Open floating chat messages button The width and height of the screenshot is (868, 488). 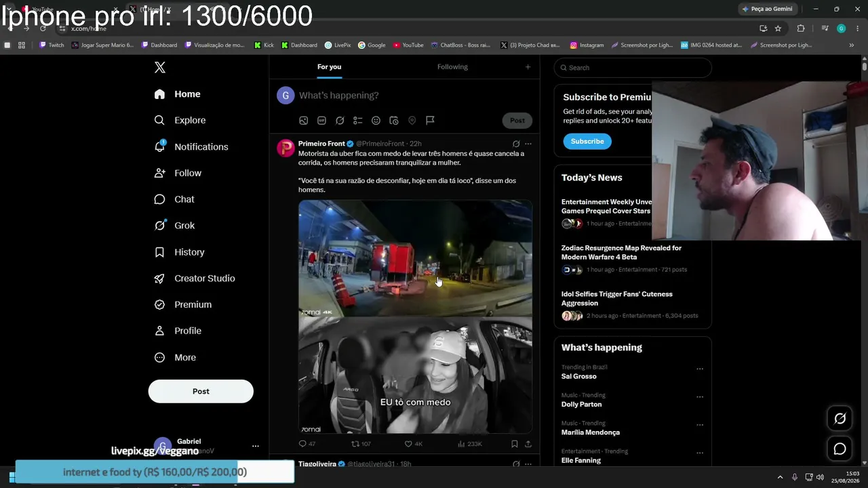(x=840, y=449)
